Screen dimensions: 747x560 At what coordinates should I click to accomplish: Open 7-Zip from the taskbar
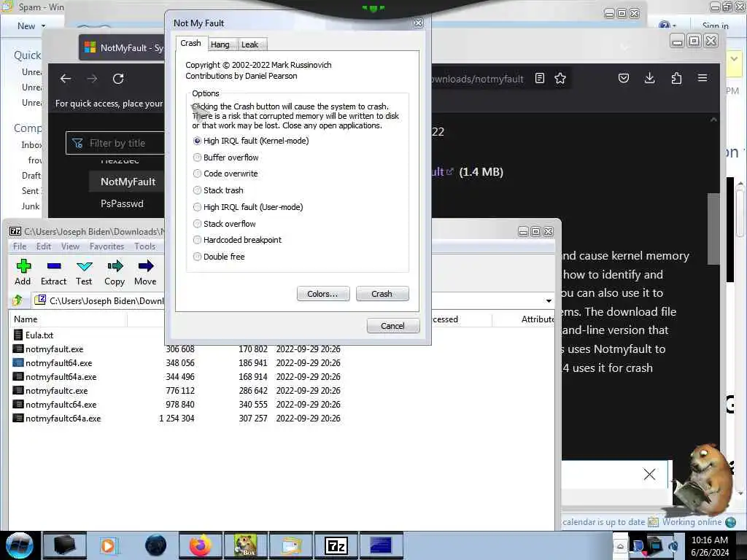336,545
